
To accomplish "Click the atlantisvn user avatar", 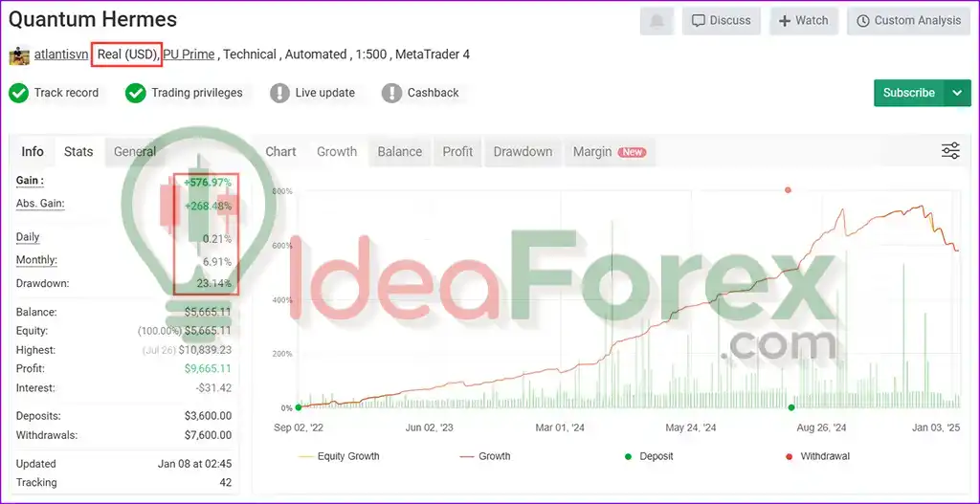I will 19,55.
